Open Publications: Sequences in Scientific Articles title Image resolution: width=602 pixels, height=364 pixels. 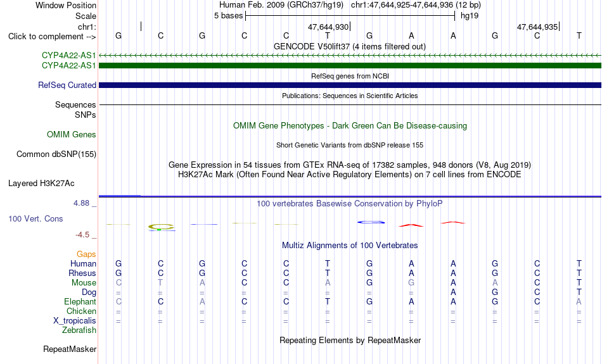pos(350,96)
